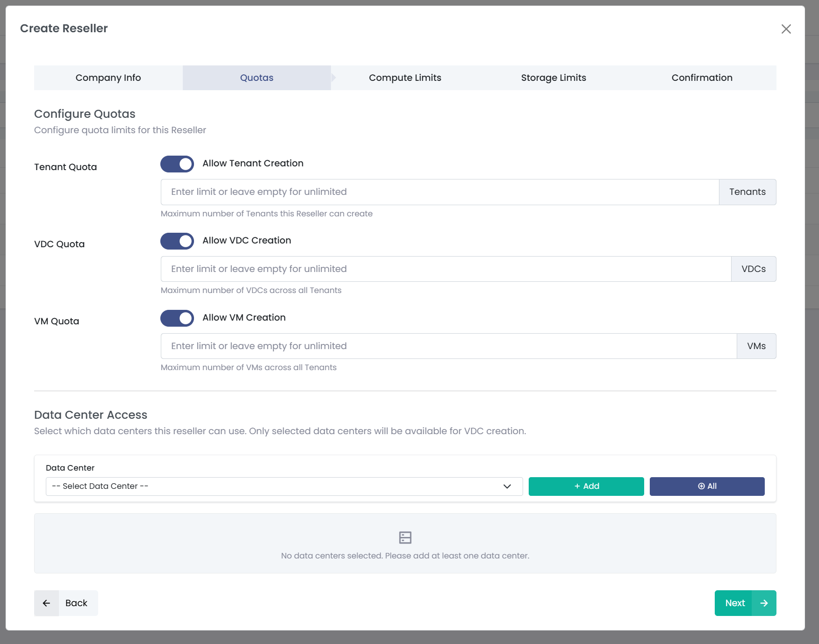Click the Tenants unit label

747,192
